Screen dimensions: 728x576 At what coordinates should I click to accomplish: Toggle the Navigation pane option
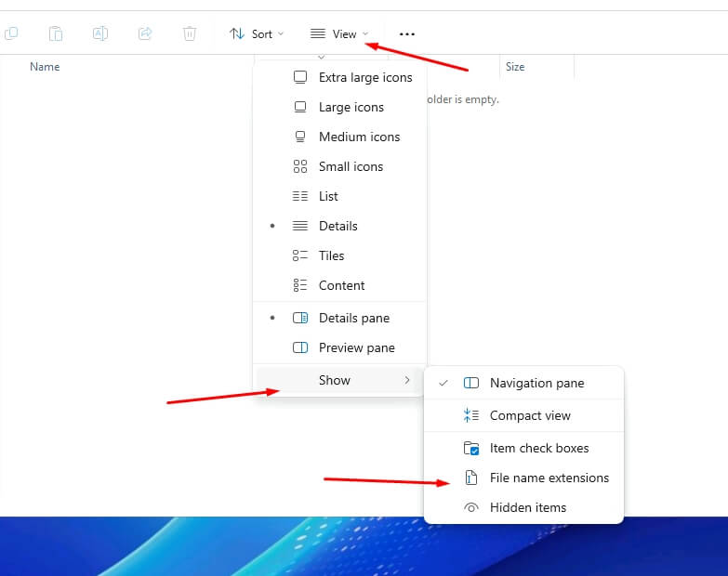pos(523,383)
